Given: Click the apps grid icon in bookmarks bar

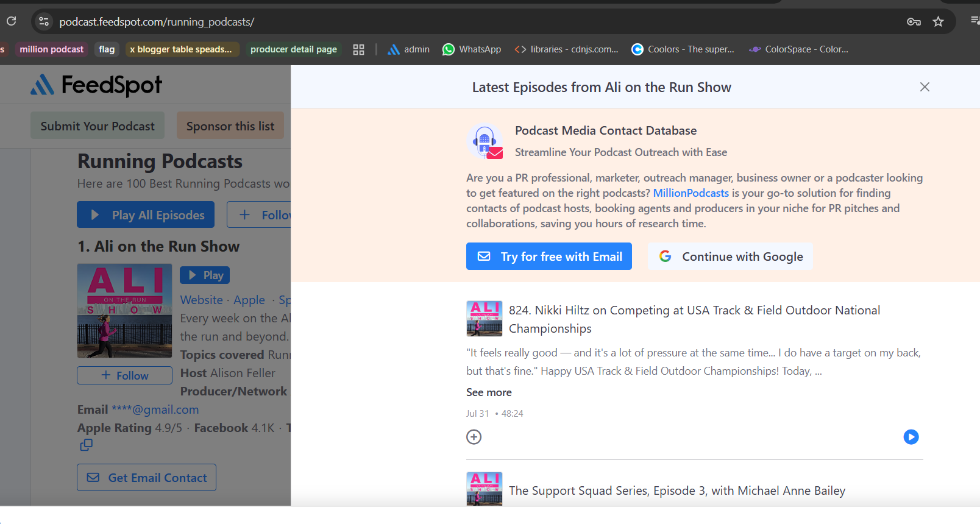Looking at the screenshot, I should pyautogui.click(x=358, y=49).
